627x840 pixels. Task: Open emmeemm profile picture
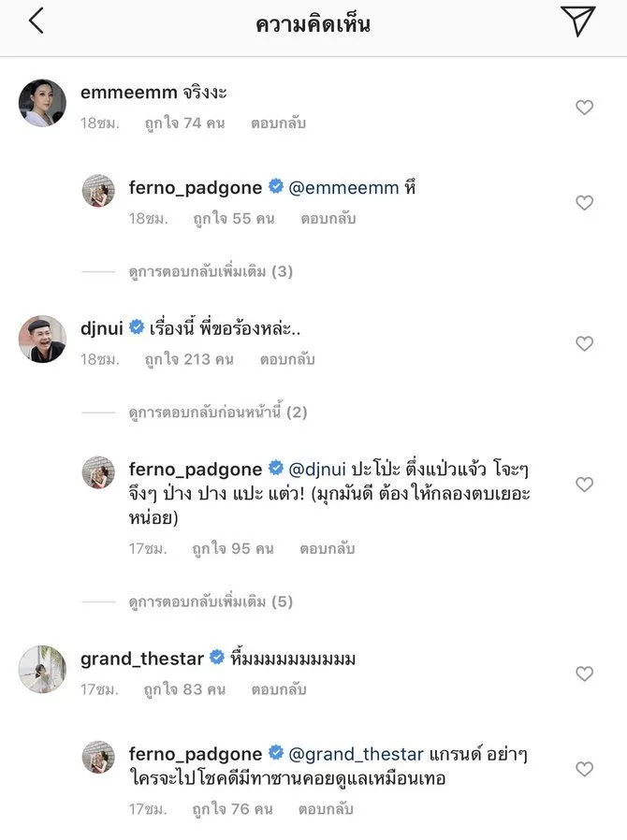pyautogui.click(x=42, y=103)
